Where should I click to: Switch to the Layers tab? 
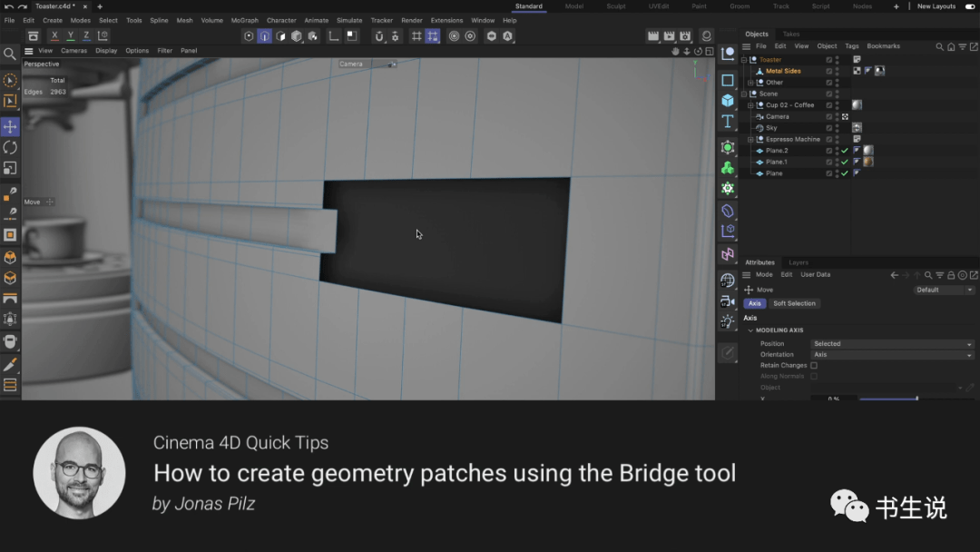[799, 263]
